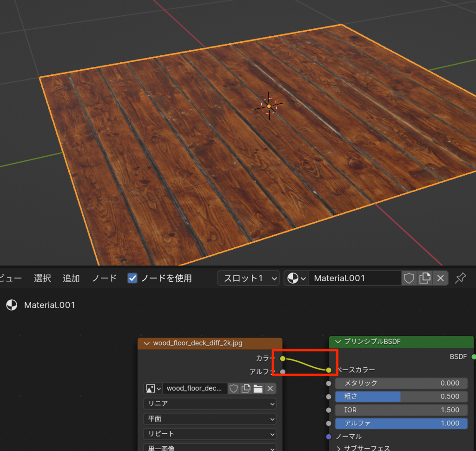Toggle the pin icon in the node editor header
Image resolution: width=476 pixels, height=451 pixels.
click(x=460, y=278)
